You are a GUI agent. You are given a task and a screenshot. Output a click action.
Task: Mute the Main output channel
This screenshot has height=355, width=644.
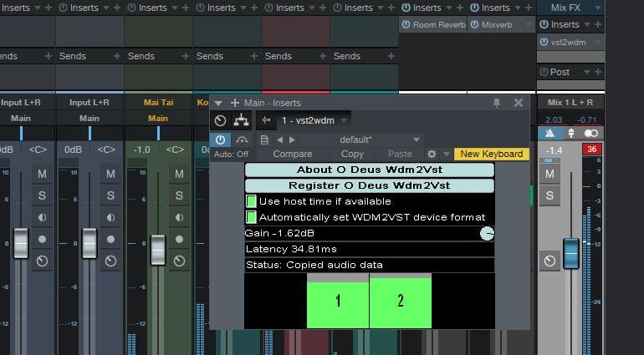click(x=549, y=174)
